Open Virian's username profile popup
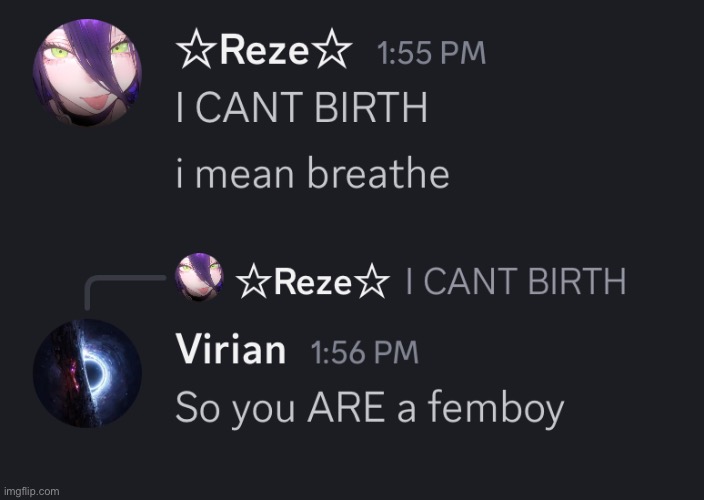This screenshot has height=500, width=704. tap(231, 350)
